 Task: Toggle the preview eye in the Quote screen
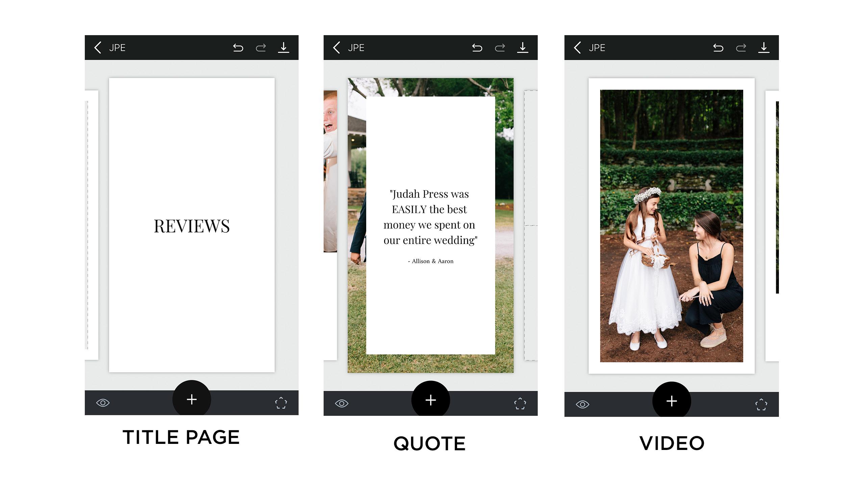(342, 404)
